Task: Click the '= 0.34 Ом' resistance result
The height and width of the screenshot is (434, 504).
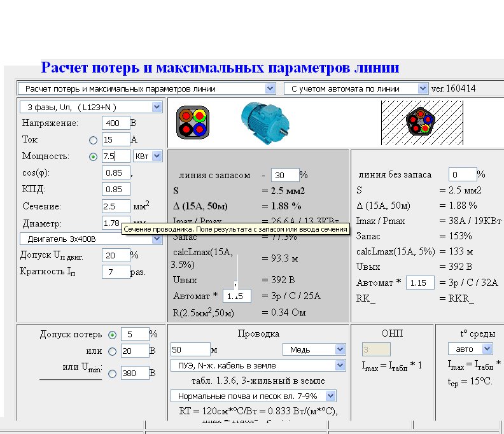Action: pos(284,312)
